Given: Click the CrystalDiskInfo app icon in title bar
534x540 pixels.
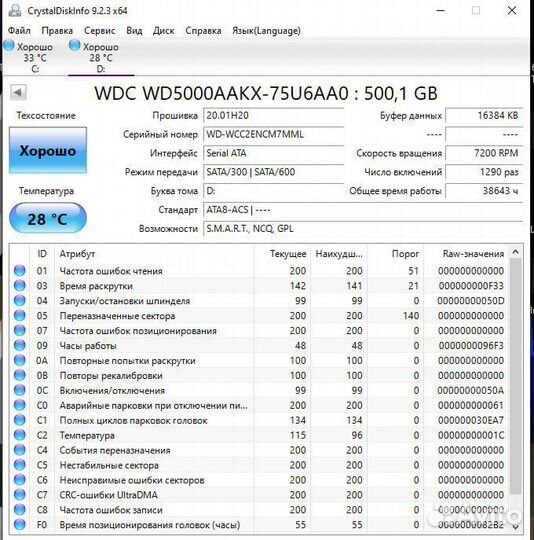Looking at the screenshot, I should (x=15, y=11).
